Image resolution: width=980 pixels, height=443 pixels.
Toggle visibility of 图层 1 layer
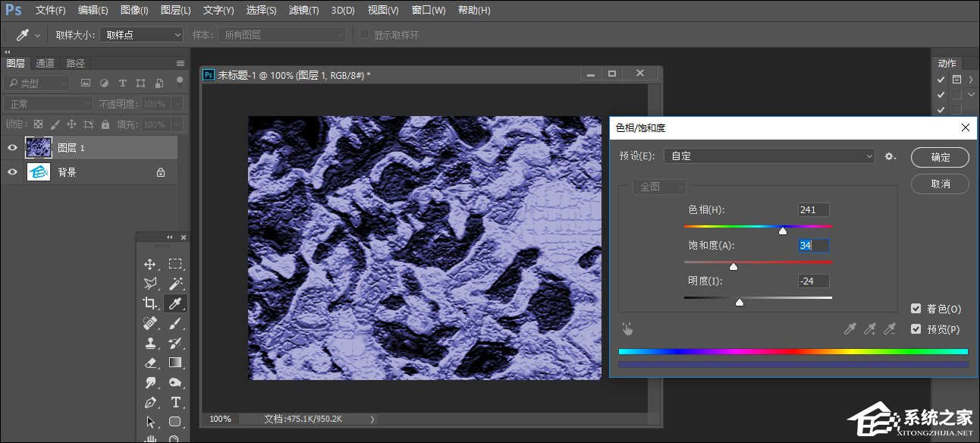tap(14, 147)
